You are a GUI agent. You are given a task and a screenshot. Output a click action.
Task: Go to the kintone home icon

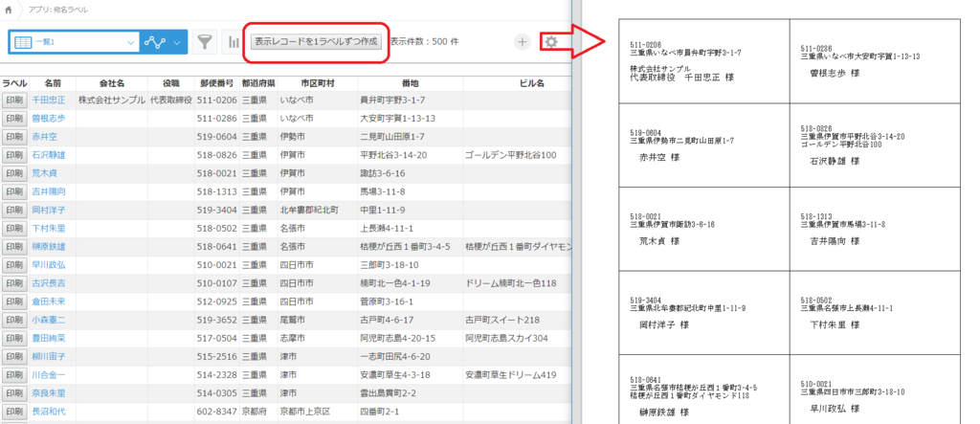tap(8, 10)
